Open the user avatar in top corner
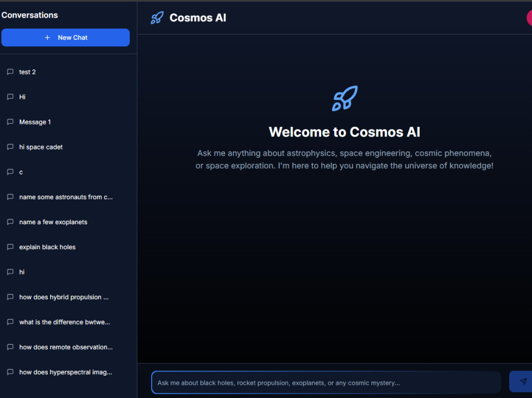 tap(529, 18)
